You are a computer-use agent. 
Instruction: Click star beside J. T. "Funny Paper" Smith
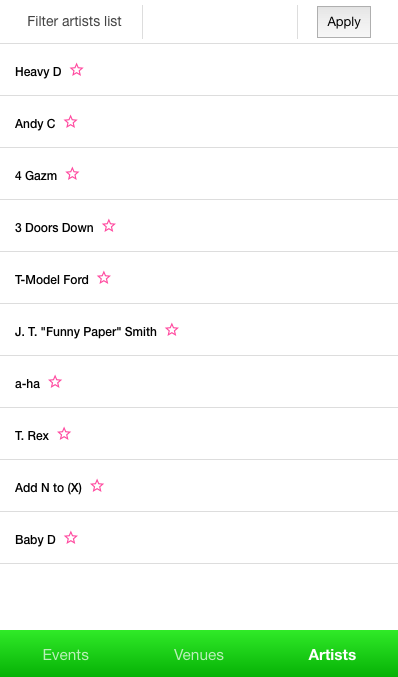172,330
